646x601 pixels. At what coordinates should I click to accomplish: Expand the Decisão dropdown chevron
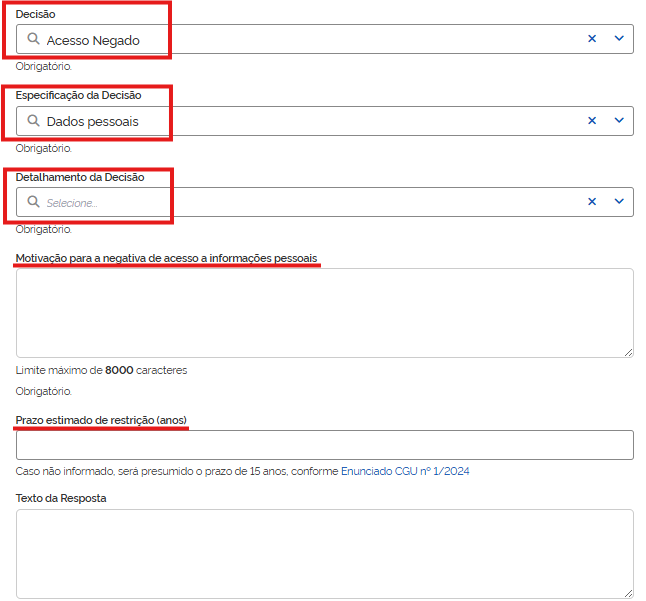tap(618, 39)
